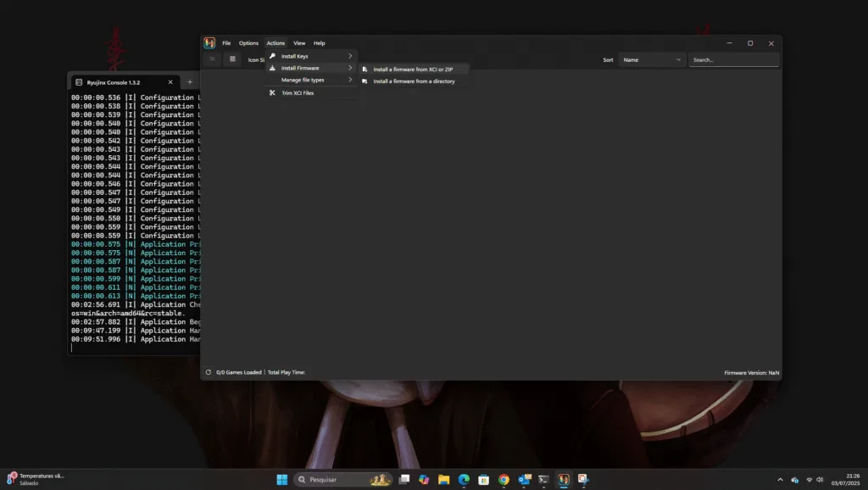
Task: Switch the game library to grid view
Action: [x=232, y=59]
